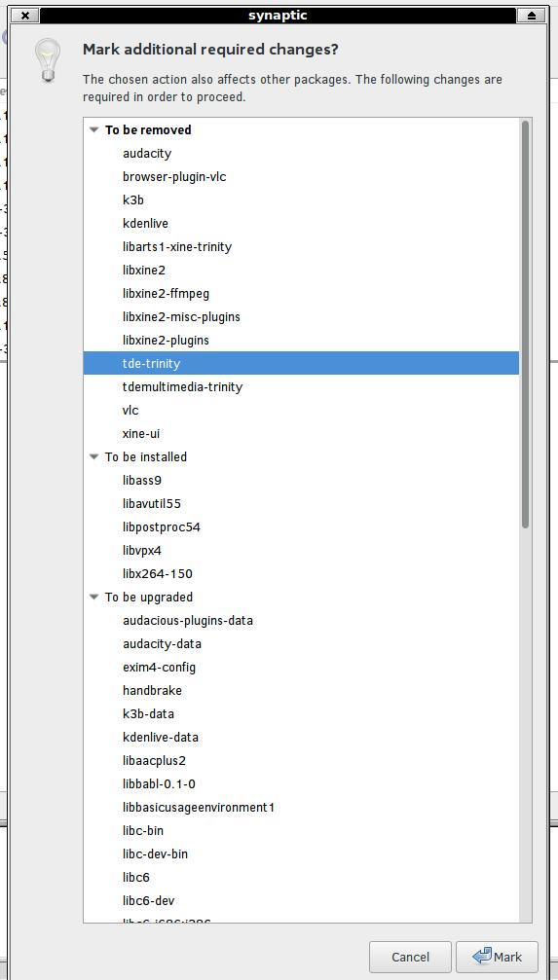Select the xine-ui package row
Viewport: 558px width, 980px height.
[x=301, y=433]
